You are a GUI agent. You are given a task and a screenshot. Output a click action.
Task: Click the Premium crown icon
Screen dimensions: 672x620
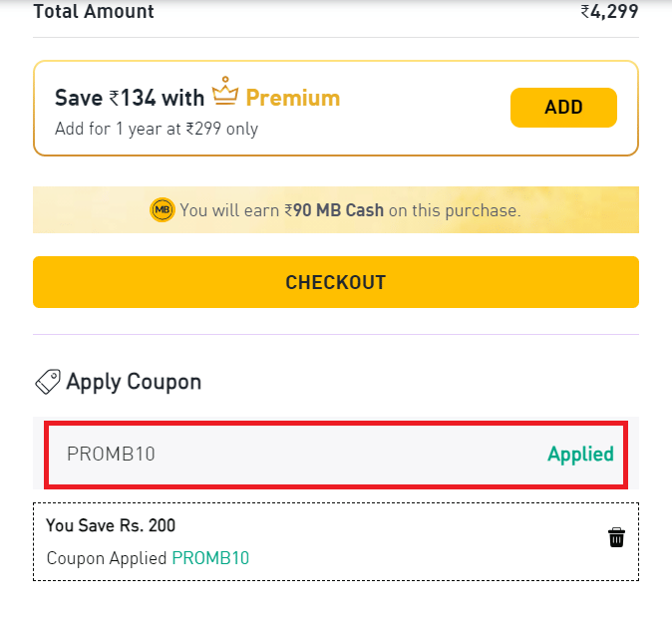click(x=226, y=92)
